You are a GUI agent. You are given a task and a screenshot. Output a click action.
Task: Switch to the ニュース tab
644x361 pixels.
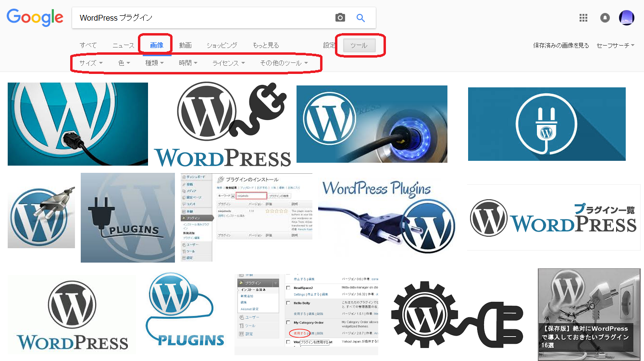tap(124, 45)
